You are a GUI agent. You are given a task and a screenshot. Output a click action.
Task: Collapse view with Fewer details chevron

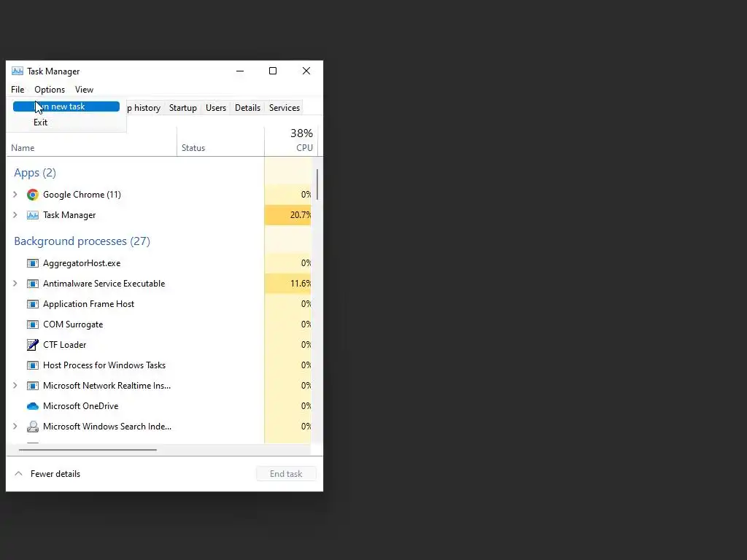(18, 474)
